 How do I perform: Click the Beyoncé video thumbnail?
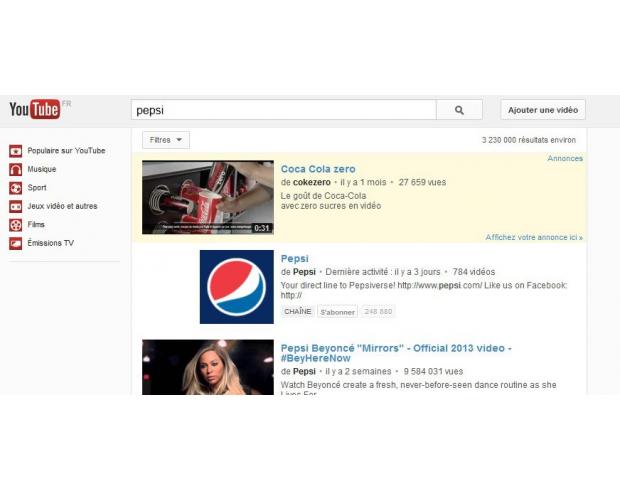[x=208, y=367]
